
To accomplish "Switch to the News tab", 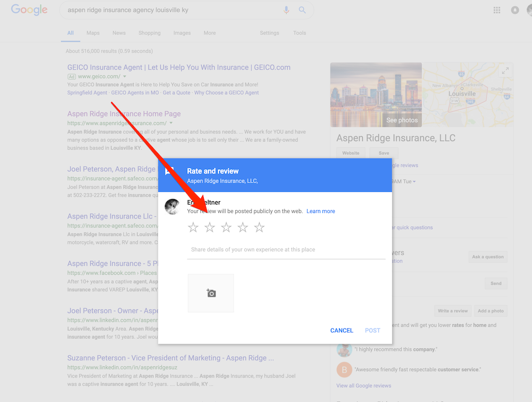I will pyautogui.click(x=119, y=33).
